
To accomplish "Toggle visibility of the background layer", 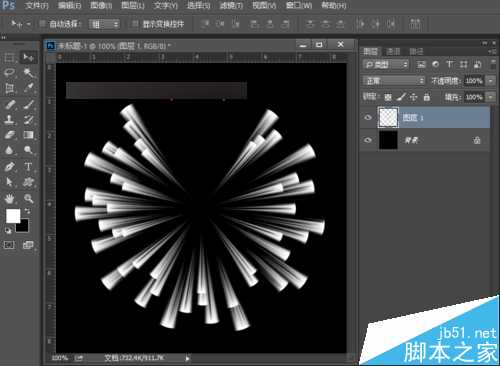I will coord(368,140).
